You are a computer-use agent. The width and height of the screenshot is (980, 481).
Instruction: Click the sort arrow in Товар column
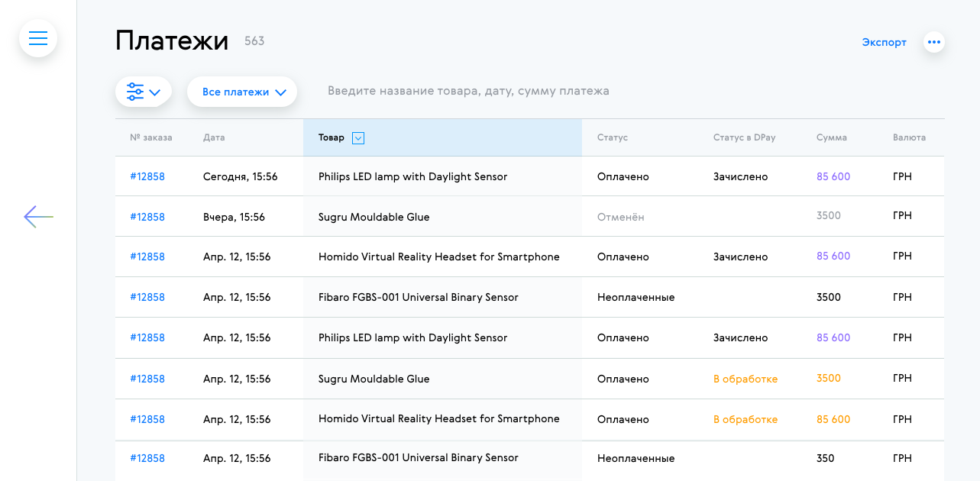(x=358, y=138)
